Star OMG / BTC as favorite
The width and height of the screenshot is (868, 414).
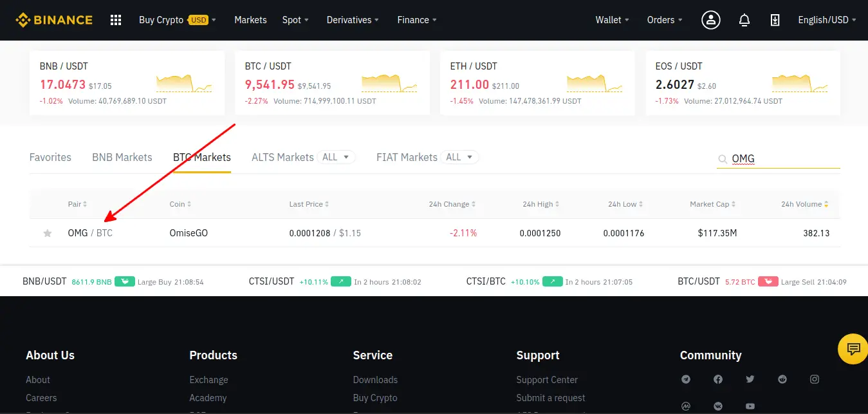pyautogui.click(x=47, y=233)
